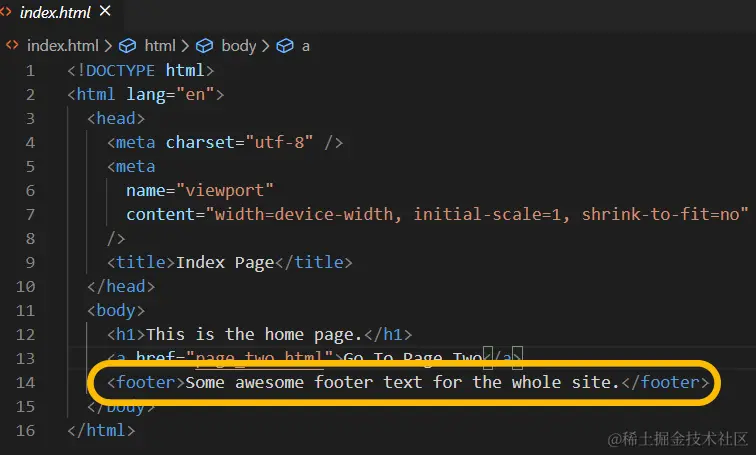Place cursor on DOCTYPE text
The width and height of the screenshot is (756, 455).
[x=121, y=71]
